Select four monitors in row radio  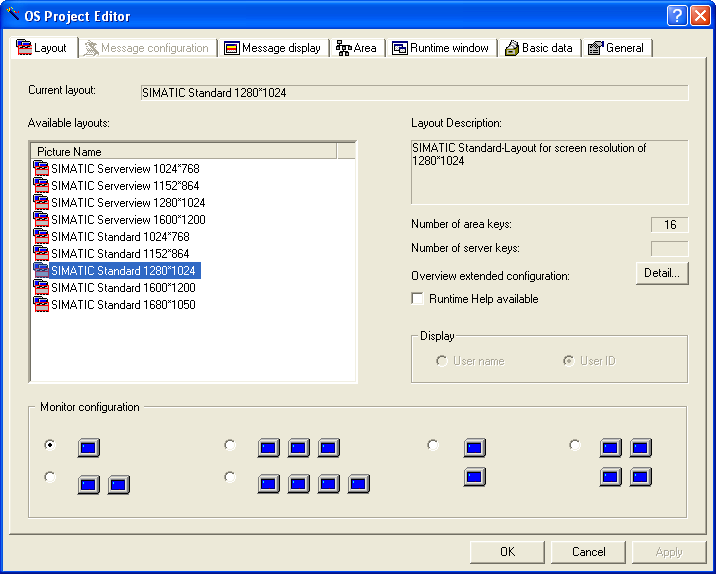[230, 477]
